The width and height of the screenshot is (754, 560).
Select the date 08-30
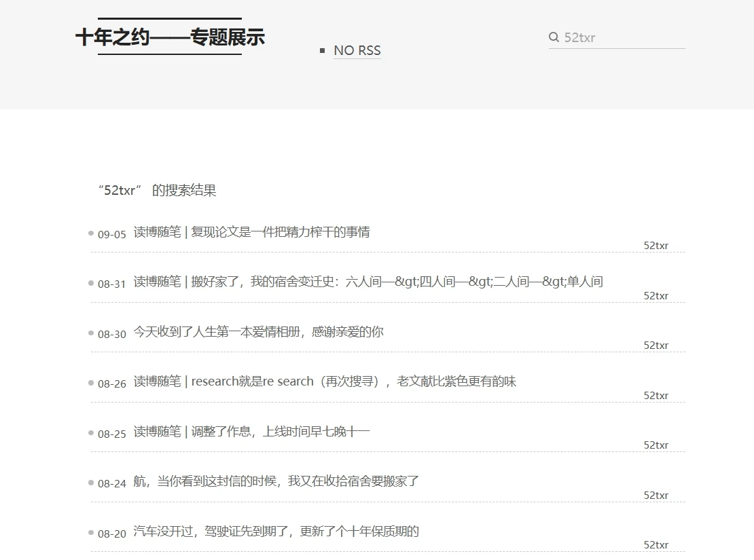[111, 334]
